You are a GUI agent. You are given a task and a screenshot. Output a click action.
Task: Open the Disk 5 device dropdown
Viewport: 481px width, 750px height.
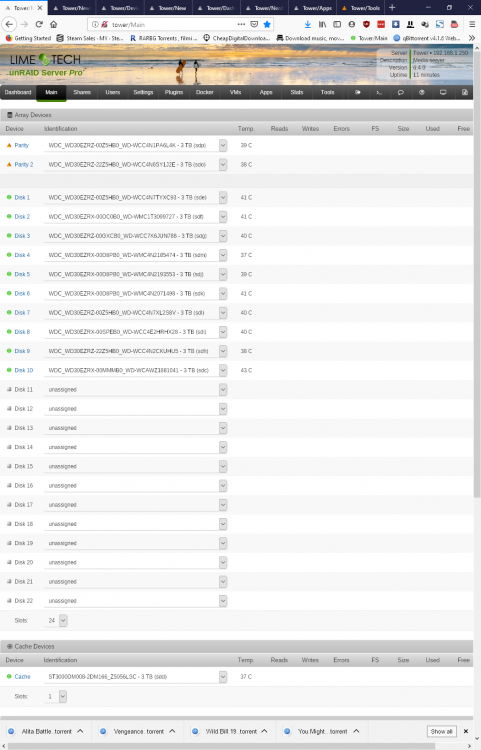pos(223,274)
